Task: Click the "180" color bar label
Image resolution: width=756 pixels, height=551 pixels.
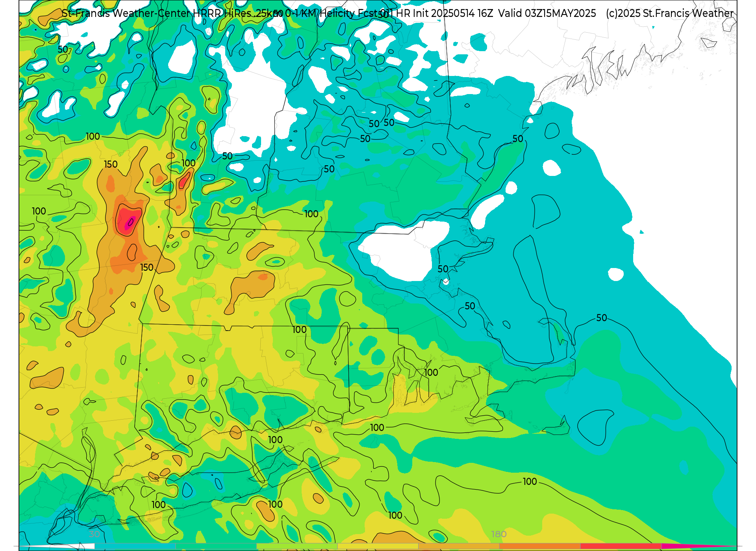Action: coord(499,534)
